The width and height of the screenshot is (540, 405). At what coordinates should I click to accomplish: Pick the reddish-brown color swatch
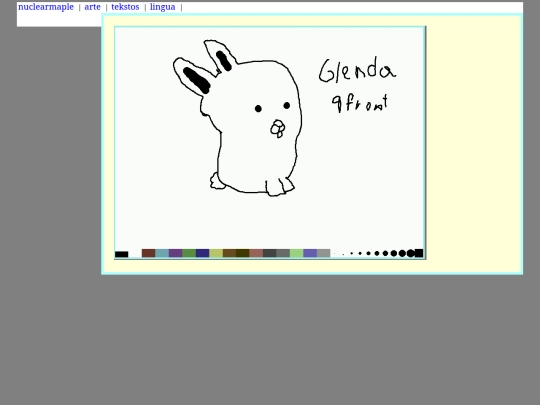(x=148, y=253)
